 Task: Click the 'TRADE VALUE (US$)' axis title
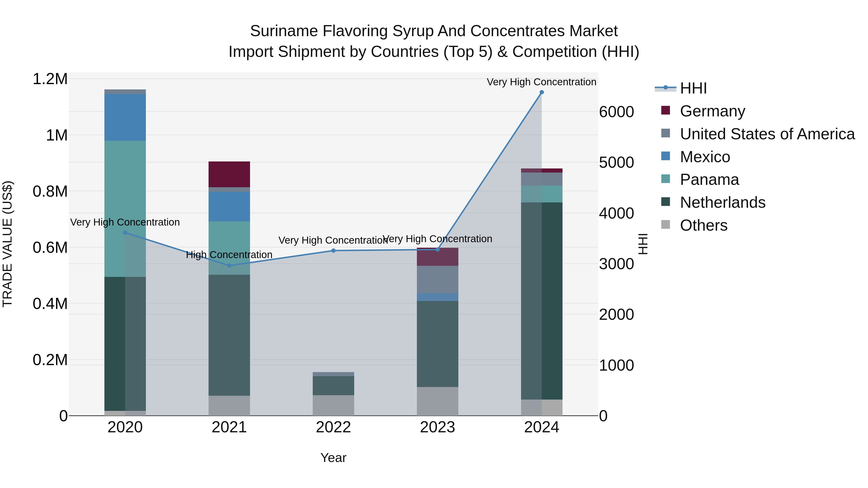[7, 244]
